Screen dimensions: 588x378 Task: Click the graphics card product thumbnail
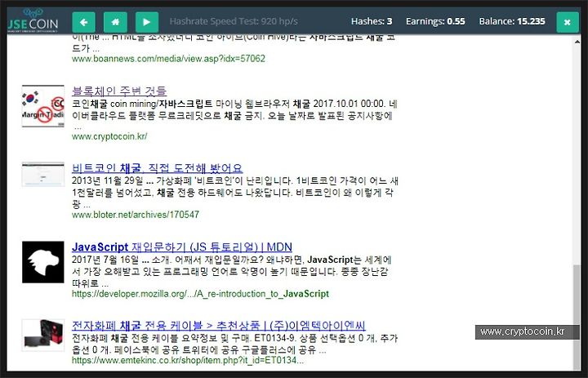tap(43, 336)
